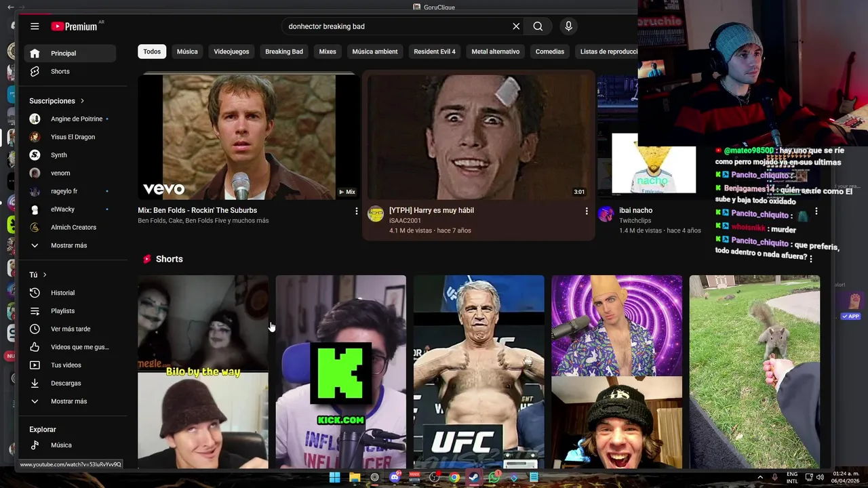Open Descargas in the sidebar
This screenshot has height=488, width=868.
coord(71,383)
